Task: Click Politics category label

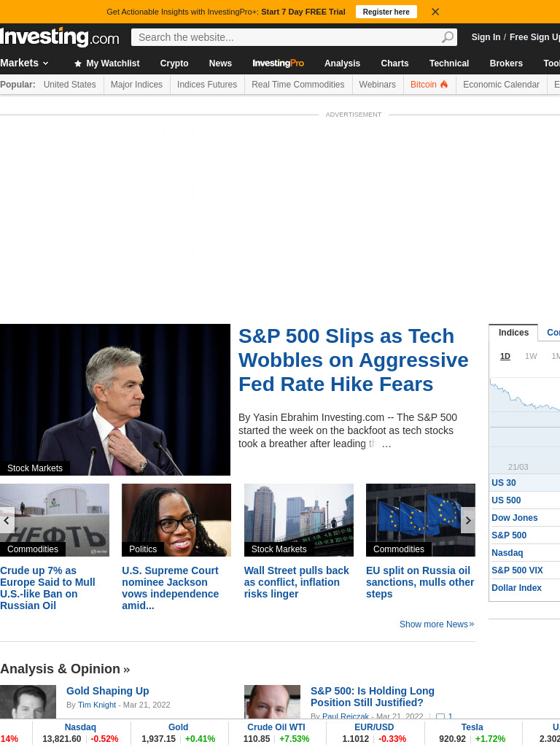Action: (x=143, y=549)
